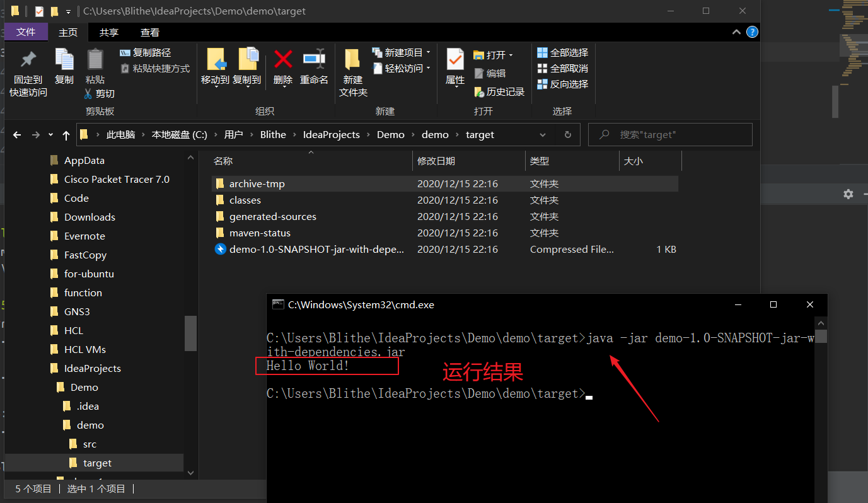Open the Properties (属性) icon

click(455, 59)
